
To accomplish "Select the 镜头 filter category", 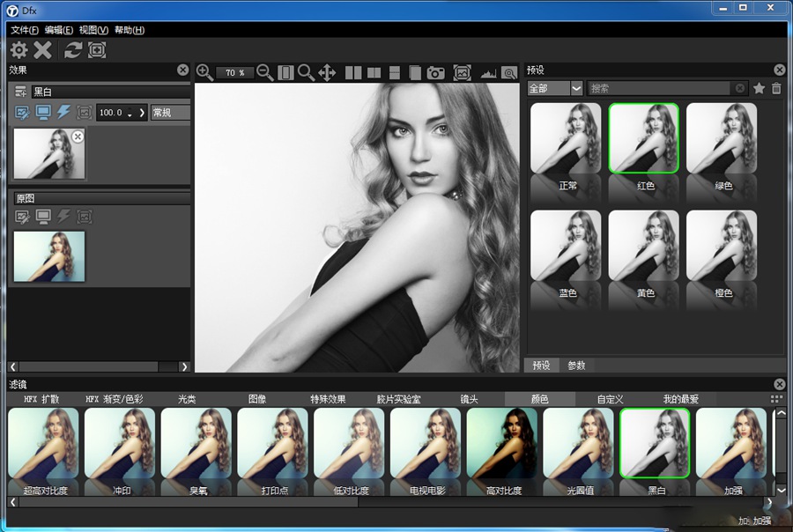I will [470, 399].
